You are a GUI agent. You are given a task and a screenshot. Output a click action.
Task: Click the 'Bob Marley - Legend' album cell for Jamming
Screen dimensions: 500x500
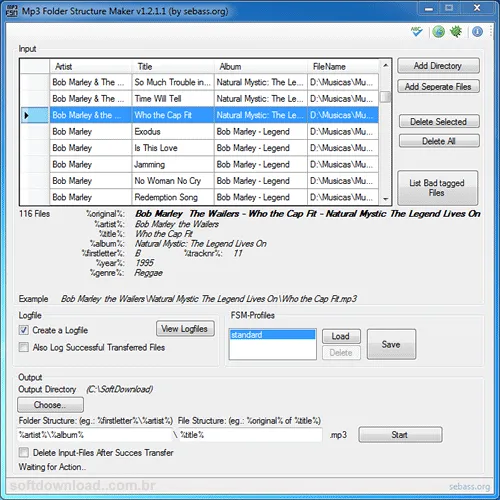[261, 164]
